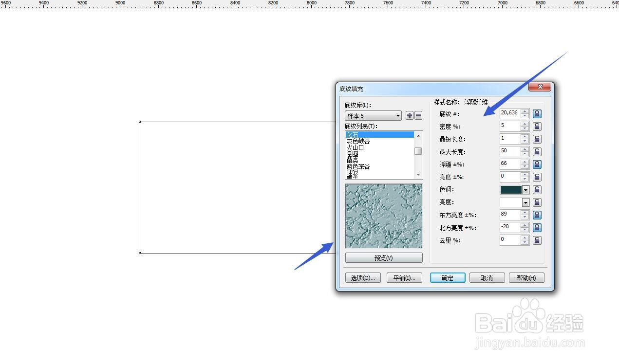Decrease 密度 % with spinner down arrow

pyautogui.click(x=525, y=128)
